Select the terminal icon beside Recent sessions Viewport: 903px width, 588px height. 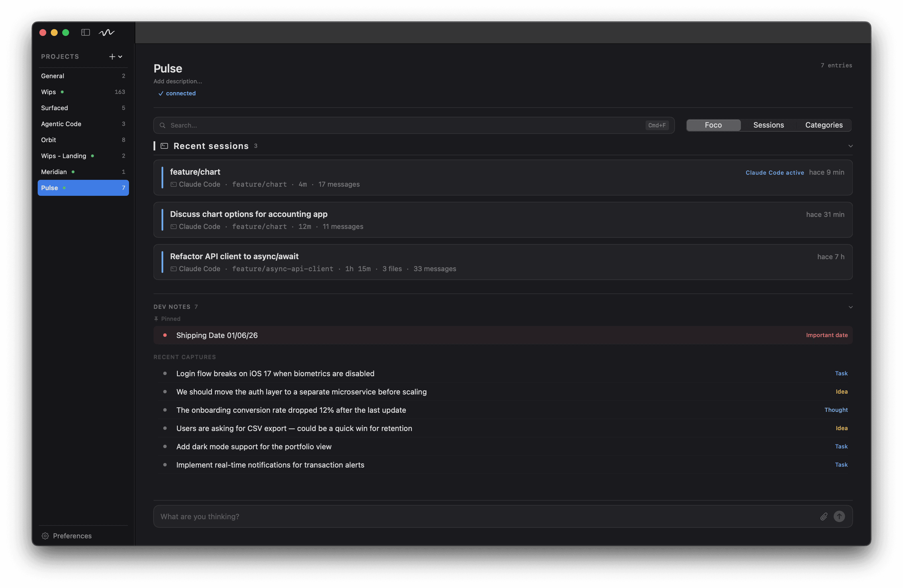tap(164, 146)
